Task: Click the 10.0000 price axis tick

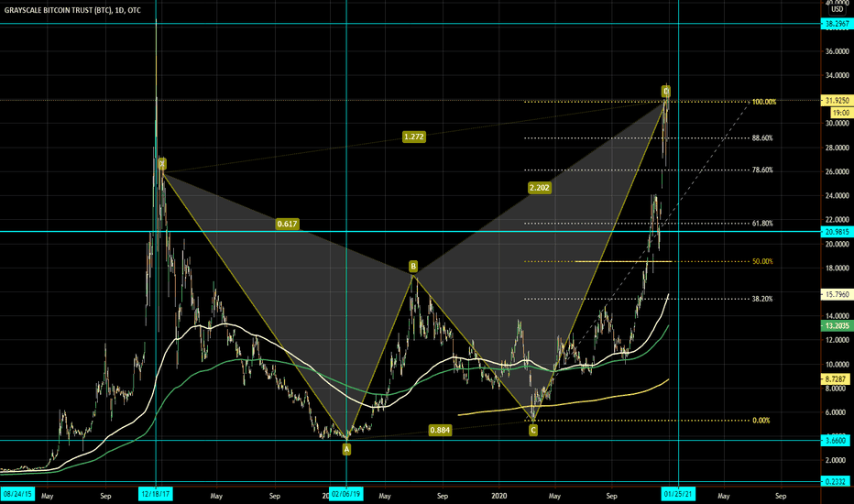Action: [838, 365]
